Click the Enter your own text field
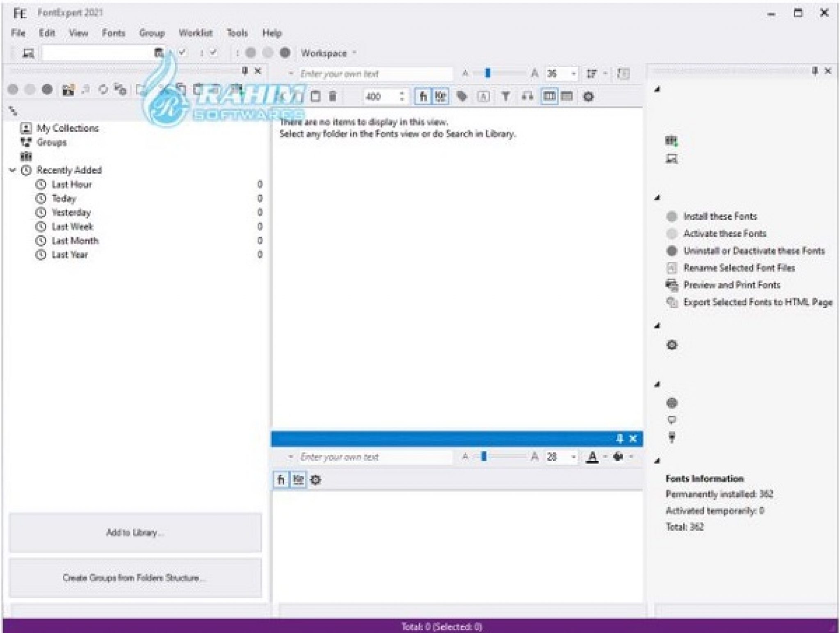The width and height of the screenshot is (840, 633). click(x=369, y=74)
